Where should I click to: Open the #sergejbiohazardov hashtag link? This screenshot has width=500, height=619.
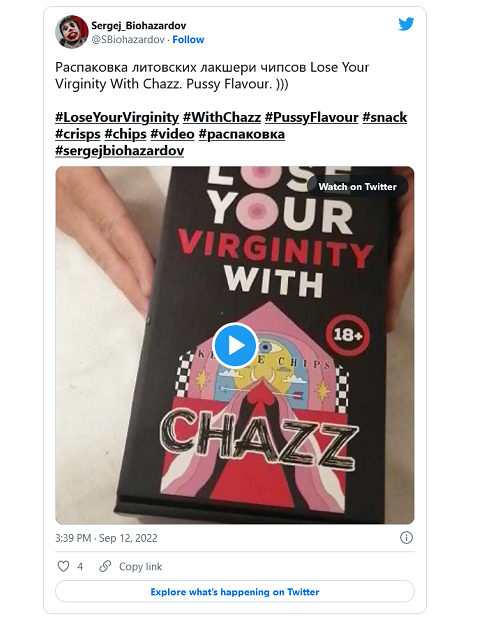tap(120, 151)
